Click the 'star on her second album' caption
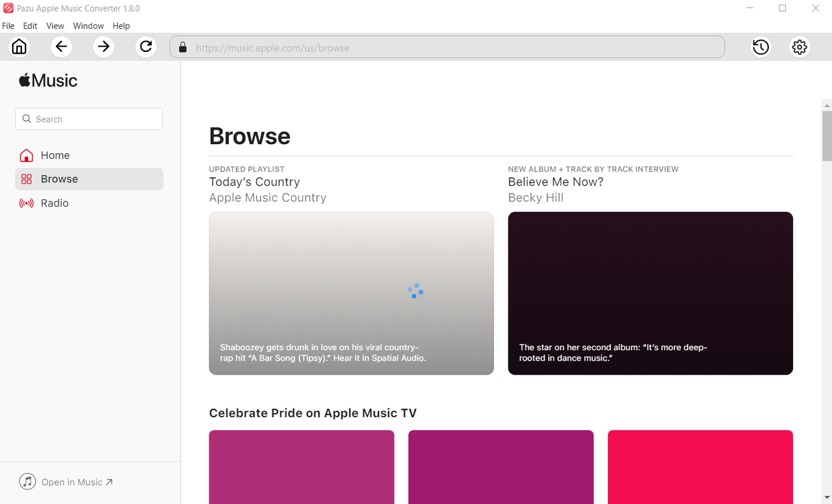Viewport: 832px width, 504px height. click(x=613, y=353)
